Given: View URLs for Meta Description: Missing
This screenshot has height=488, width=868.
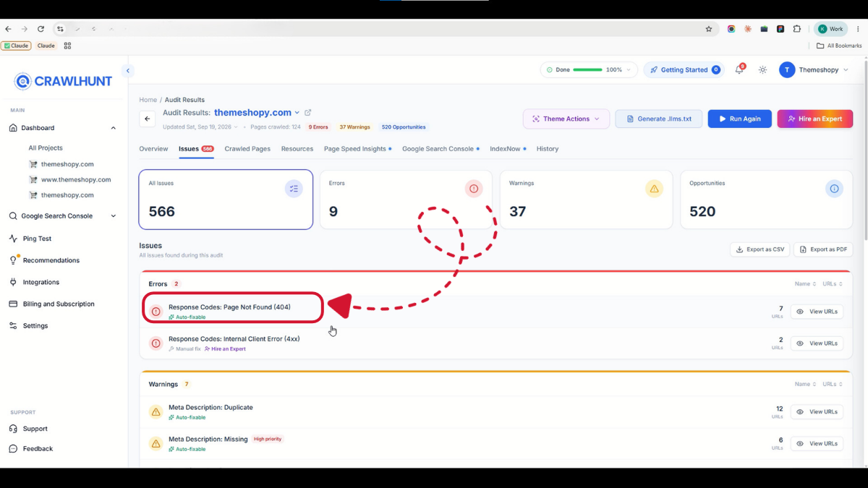Looking at the screenshot, I should point(817,444).
